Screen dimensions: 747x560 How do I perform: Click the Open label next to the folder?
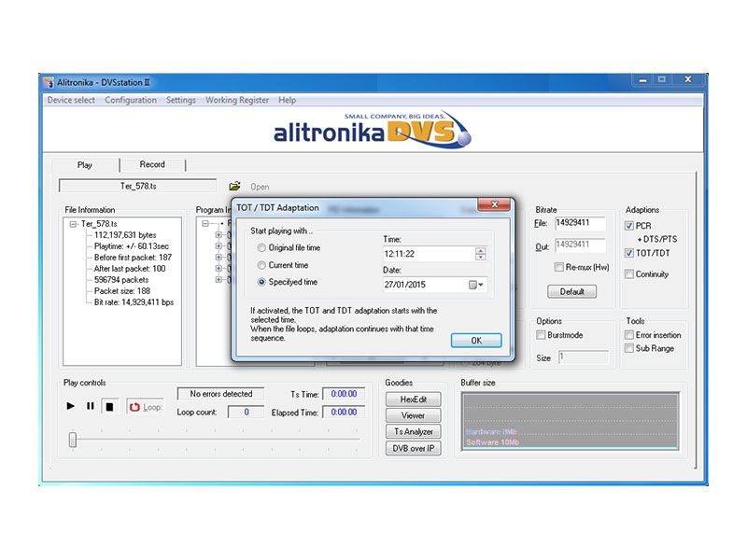coord(260,187)
